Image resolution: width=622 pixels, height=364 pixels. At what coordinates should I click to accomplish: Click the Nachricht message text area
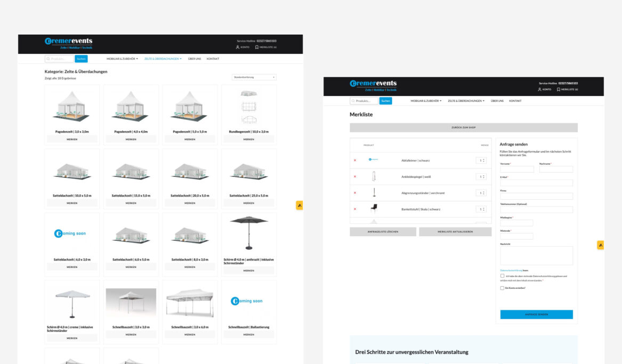536,255
